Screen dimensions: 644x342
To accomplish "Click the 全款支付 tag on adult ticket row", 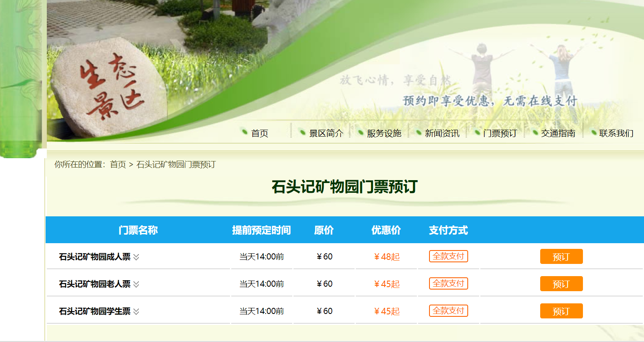I will (x=448, y=256).
